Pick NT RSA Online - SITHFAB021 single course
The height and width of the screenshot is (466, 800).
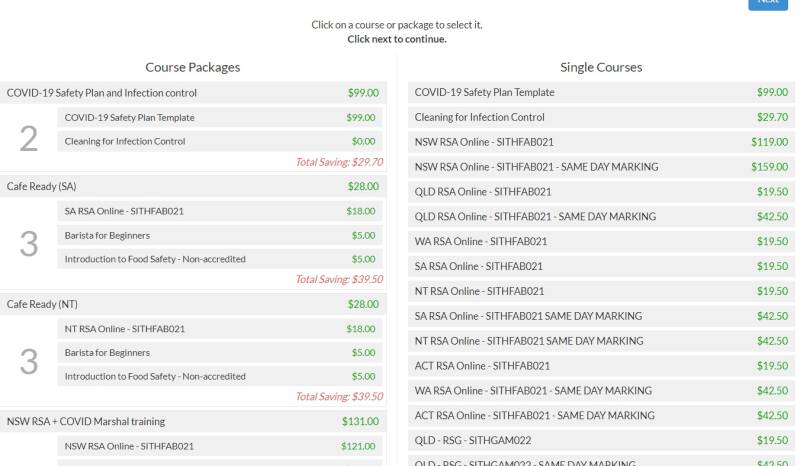(x=600, y=291)
